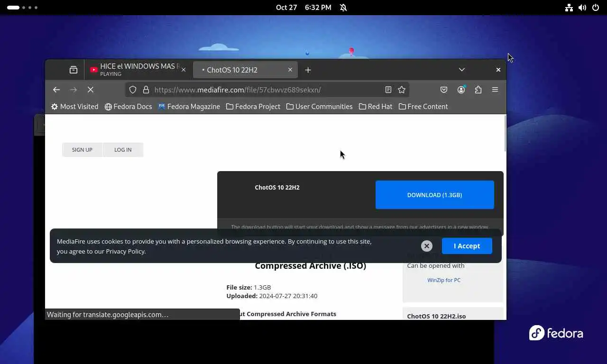Show site security padlock info
The height and width of the screenshot is (364, 607).
[146, 90]
